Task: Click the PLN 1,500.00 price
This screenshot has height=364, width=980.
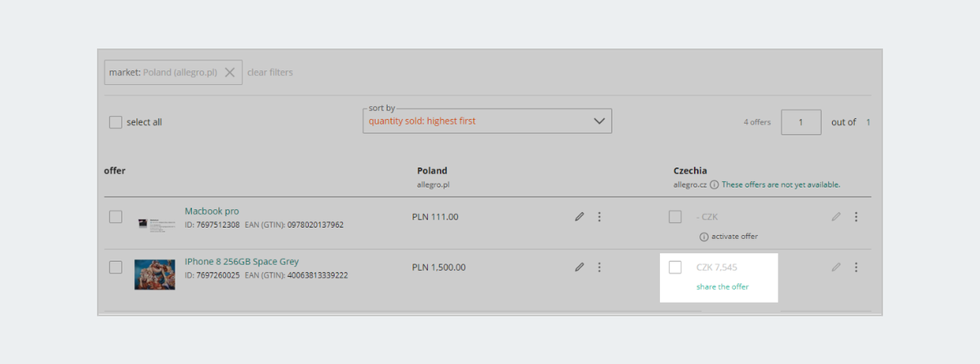Action: pyautogui.click(x=439, y=267)
